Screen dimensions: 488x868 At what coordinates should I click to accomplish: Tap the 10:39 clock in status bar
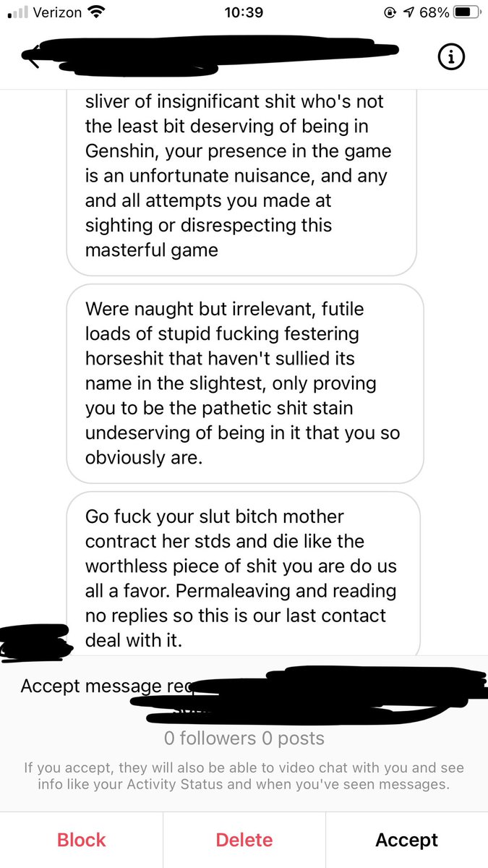click(244, 12)
